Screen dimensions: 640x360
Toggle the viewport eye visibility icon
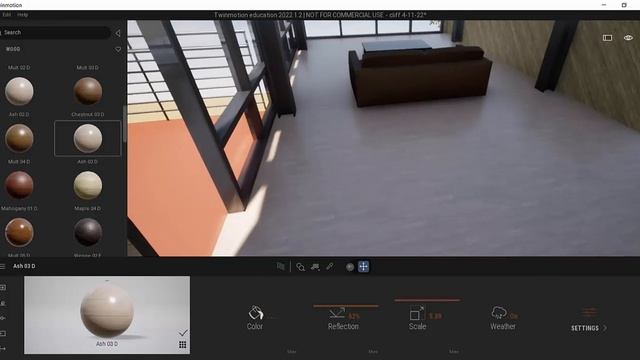tap(628, 38)
